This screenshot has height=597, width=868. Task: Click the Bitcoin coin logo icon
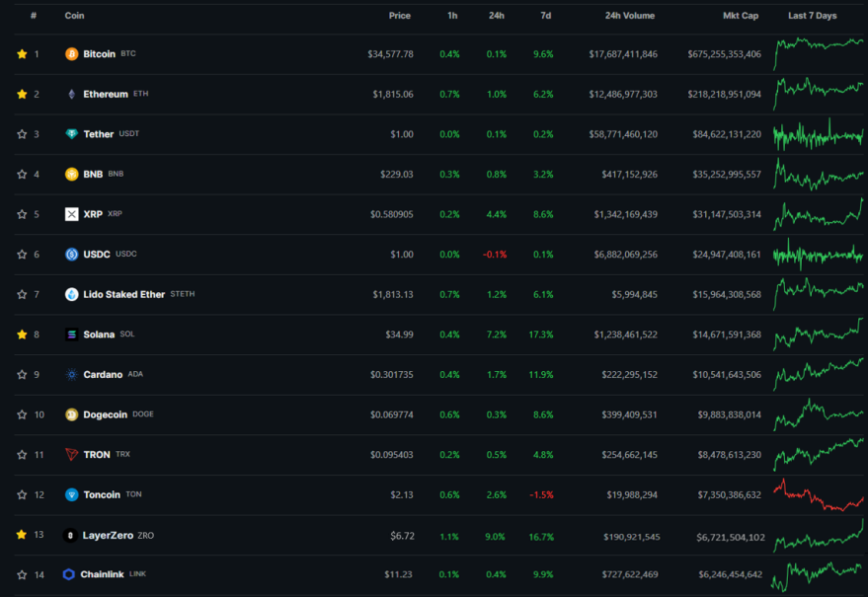tap(71, 53)
